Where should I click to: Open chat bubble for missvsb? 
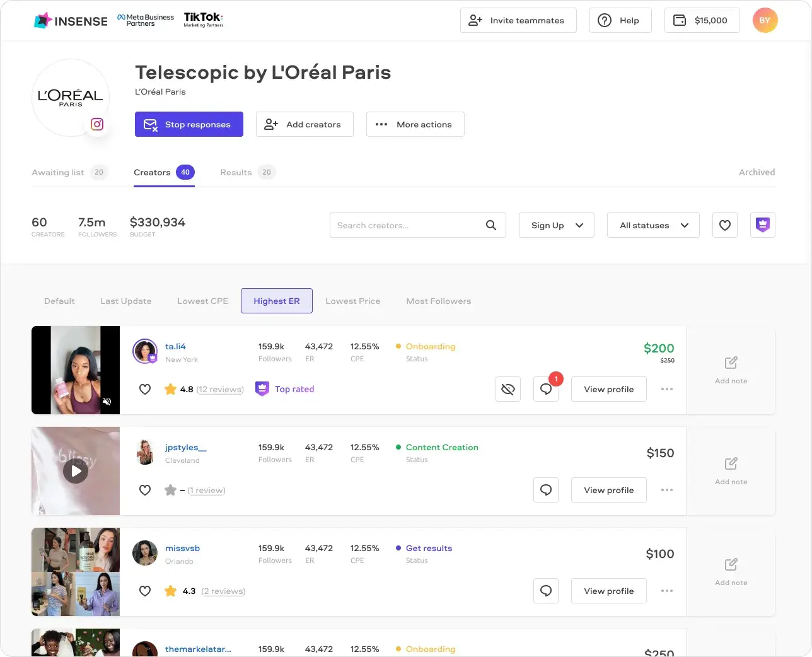546,591
